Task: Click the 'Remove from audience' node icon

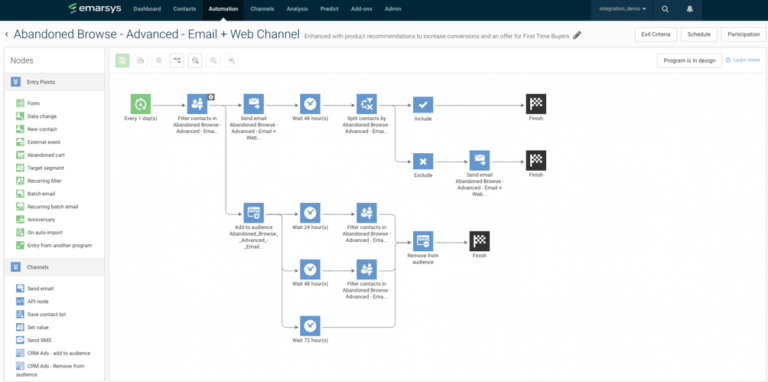Action: click(x=423, y=241)
